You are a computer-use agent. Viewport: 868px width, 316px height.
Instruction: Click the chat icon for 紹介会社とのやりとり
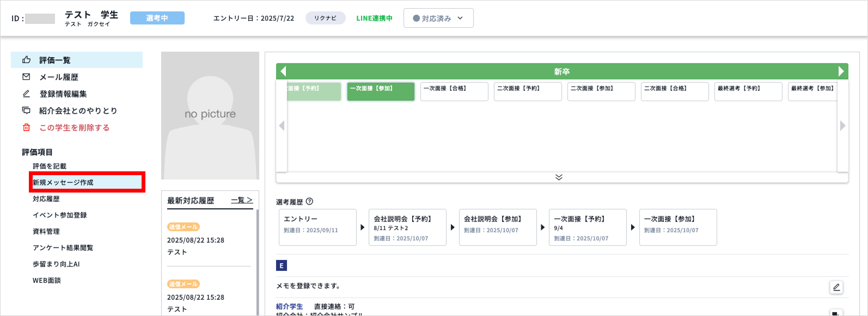click(x=26, y=110)
